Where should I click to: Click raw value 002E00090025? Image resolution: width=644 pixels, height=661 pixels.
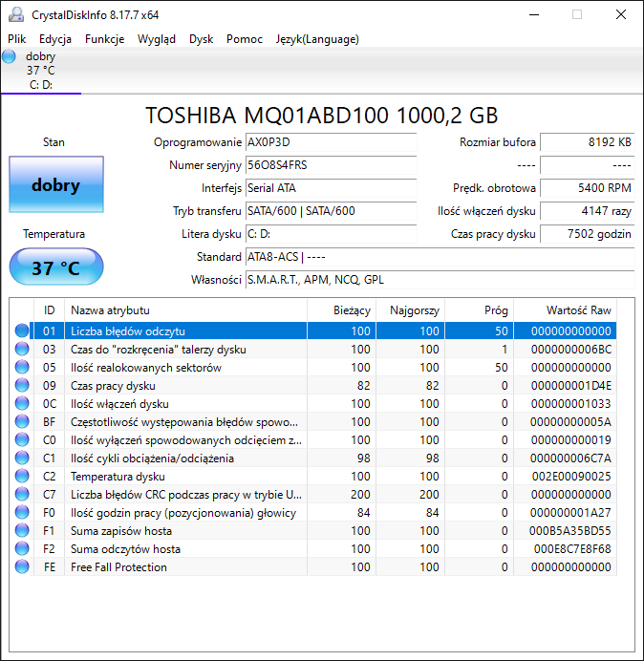pos(571,477)
